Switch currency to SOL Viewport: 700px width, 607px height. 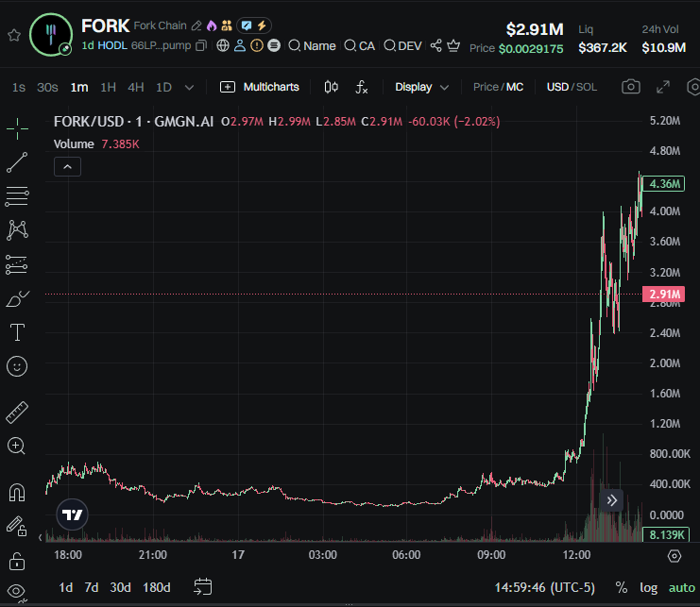[587, 87]
